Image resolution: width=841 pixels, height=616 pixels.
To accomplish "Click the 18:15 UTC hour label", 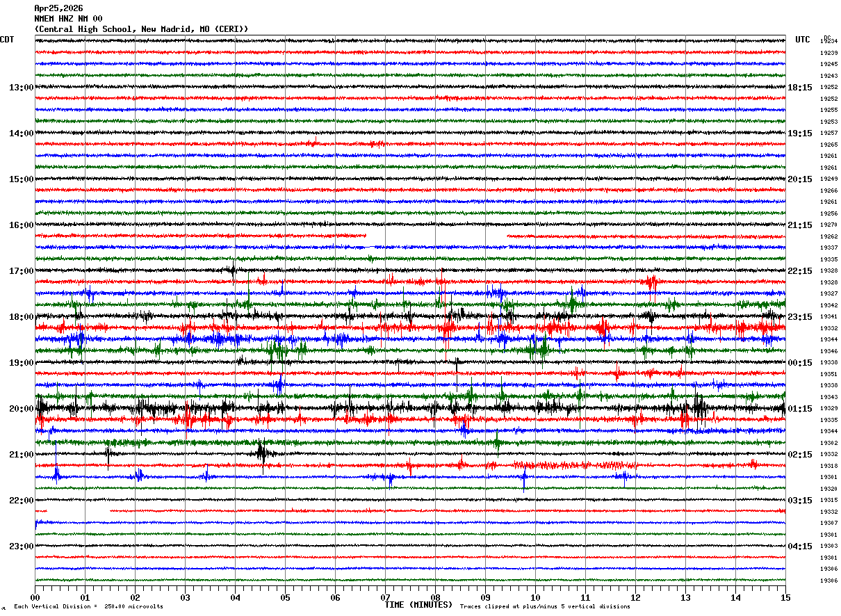I will [x=800, y=88].
